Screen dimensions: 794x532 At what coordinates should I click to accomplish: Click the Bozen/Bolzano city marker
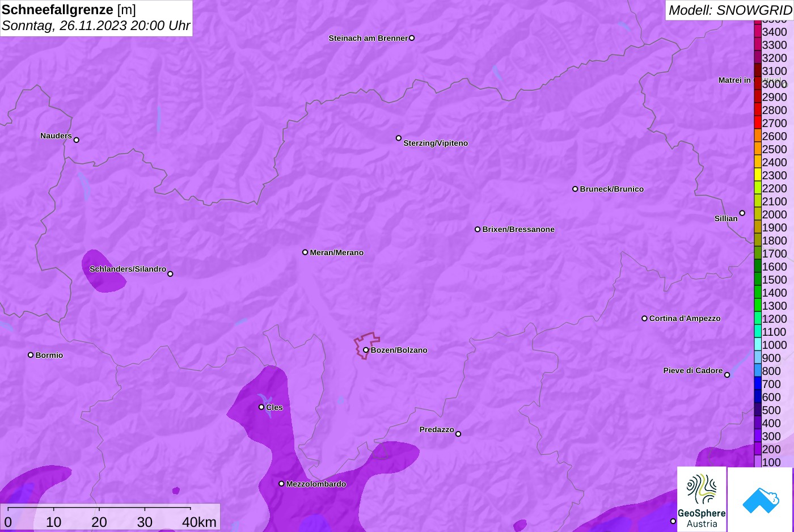tap(366, 350)
